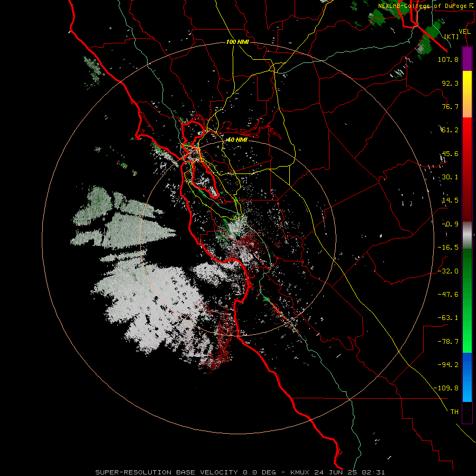Click the blue segment of the velocity scale
Screen dimensions: 476x476
click(467, 377)
